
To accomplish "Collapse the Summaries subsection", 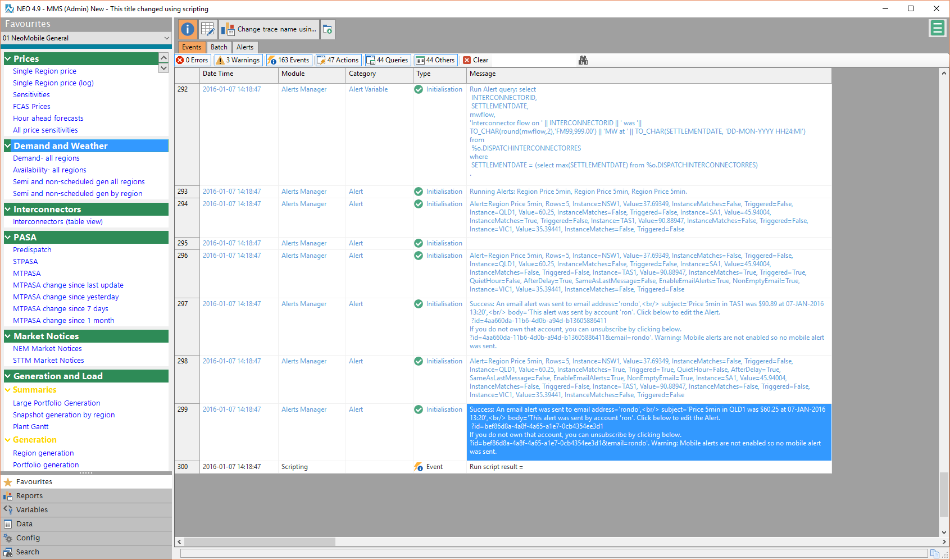I will pyautogui.click(x=8, y=390).
